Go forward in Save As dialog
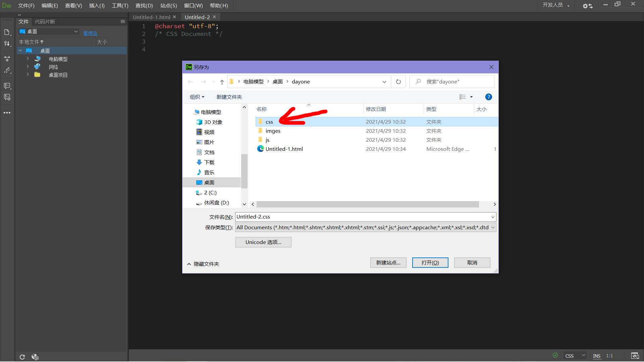This screenshot has height=362, width=644. pos(203,82)
